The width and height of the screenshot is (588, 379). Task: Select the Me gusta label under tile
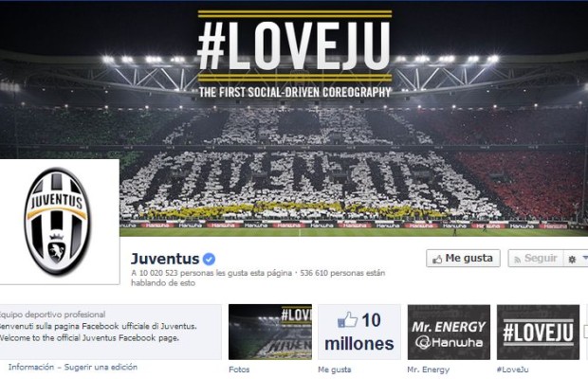click(335, 370)
